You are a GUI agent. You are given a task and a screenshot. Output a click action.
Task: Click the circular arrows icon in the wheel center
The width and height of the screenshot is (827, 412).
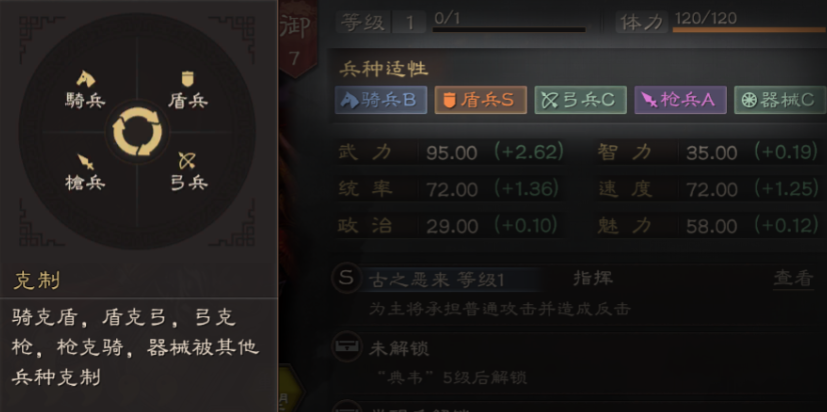pos(137,132)
